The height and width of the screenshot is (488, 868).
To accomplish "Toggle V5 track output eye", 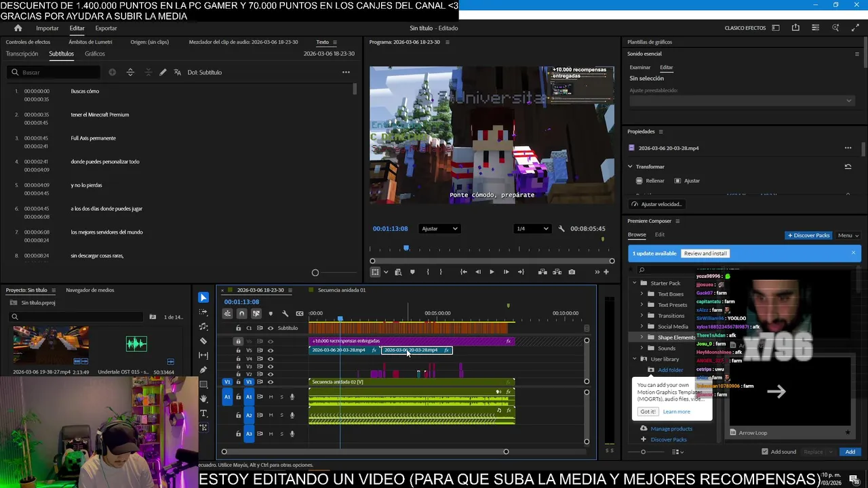I will click(271, 350).
